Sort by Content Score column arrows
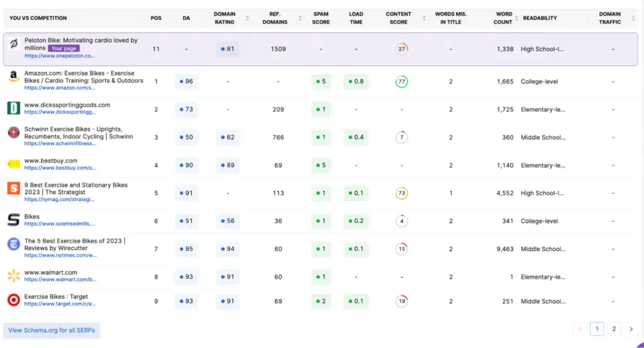The height and width of the screenshot is (348, 644). (x=424, y=18)
